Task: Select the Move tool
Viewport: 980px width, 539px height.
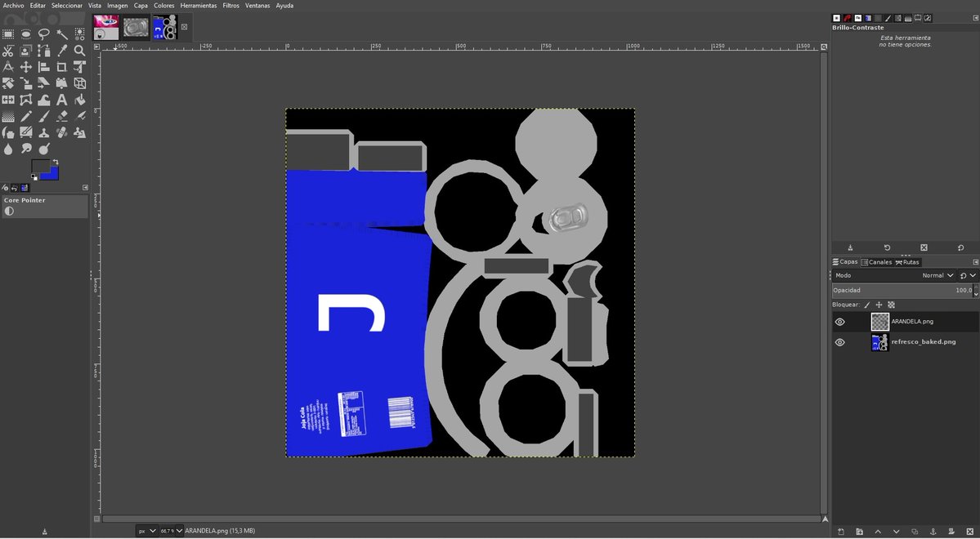Action: tap(25, 67)
